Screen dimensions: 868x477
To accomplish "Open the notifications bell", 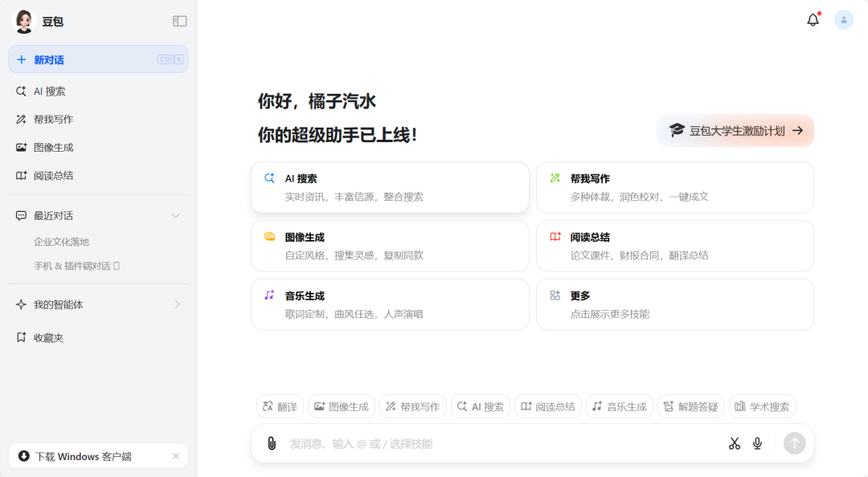I will [813, 20].
